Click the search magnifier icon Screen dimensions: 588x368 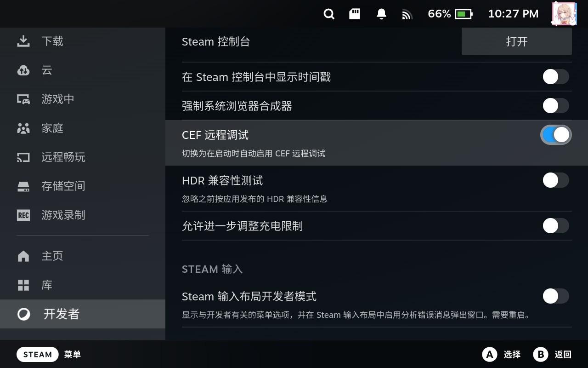(329, 14)
